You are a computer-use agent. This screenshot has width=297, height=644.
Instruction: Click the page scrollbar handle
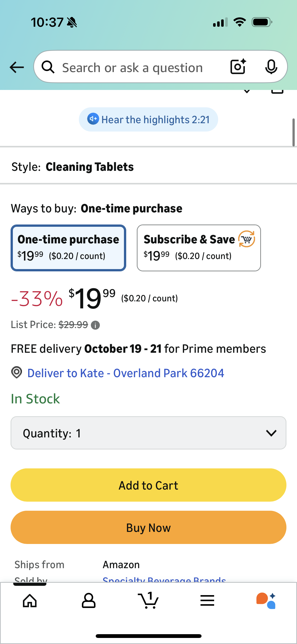click(x=293, y=132)
